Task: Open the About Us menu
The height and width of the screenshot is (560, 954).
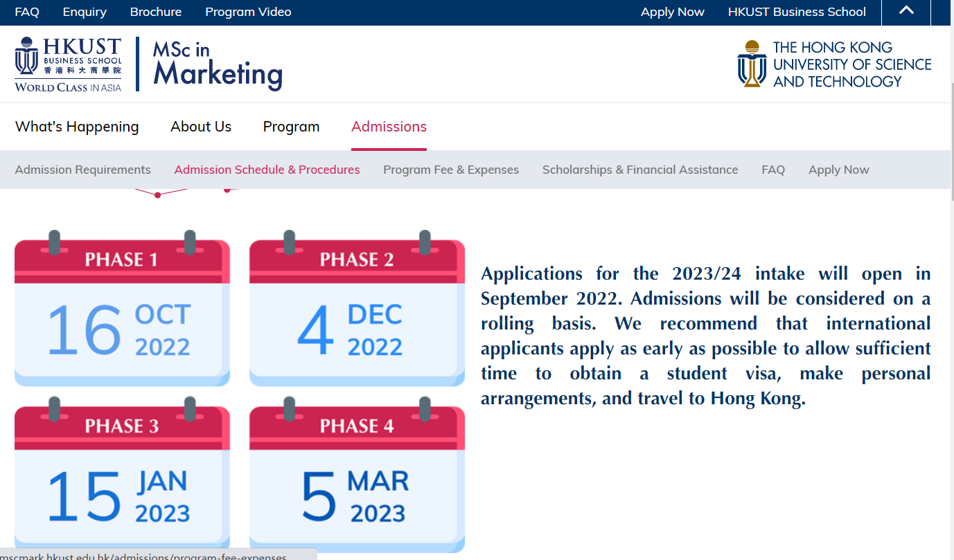Action: pyautogui.click(x=201, y=127)
